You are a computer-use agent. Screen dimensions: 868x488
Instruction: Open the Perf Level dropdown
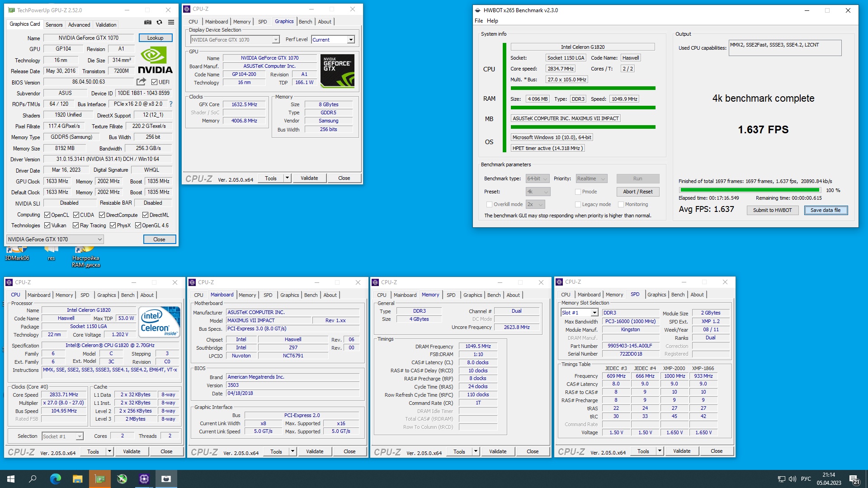click(x=333, y=40)
